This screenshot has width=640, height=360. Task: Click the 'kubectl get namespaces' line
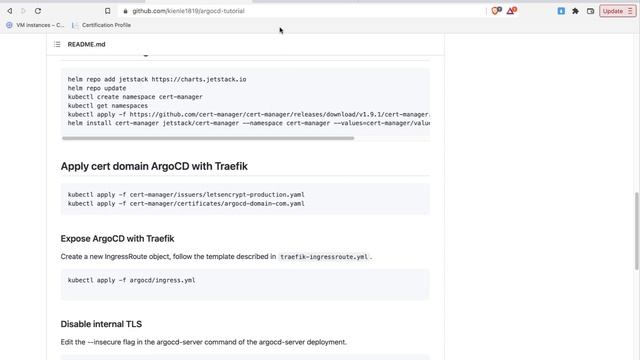(x=108, y=106)
